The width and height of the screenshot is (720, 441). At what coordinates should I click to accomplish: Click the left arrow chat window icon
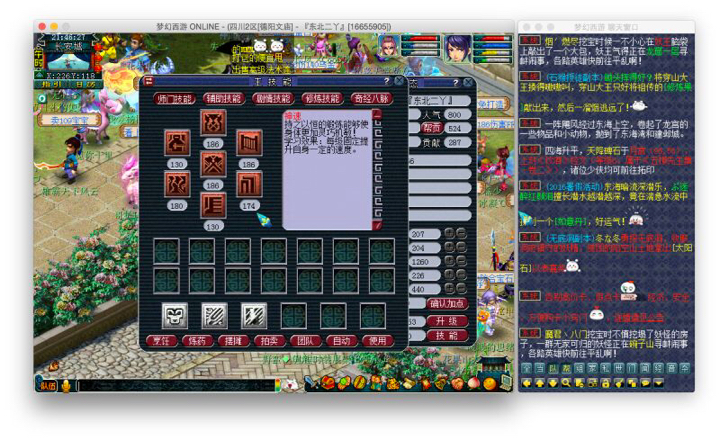click(526, 383)
